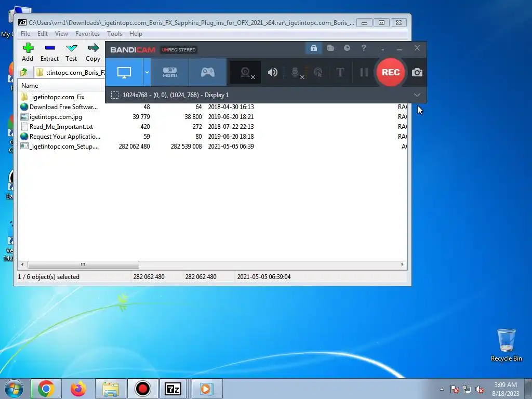Click modified date 2019-06-20 18:21
This screenshot has height=399, width=532.
(231, 117)
